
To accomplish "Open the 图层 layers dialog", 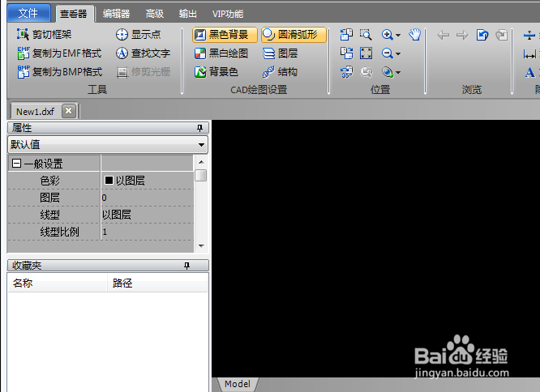I will tap(280, 53).
